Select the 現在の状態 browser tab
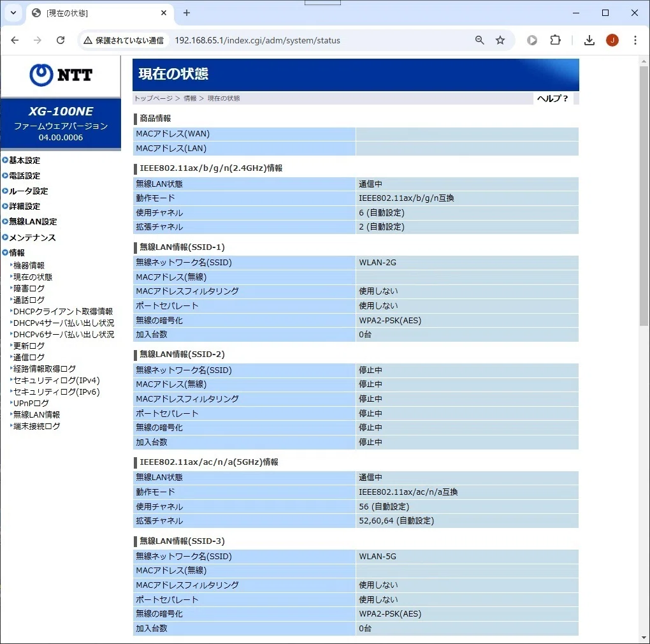The image size is (650, 644). click(x=99, y=13)
